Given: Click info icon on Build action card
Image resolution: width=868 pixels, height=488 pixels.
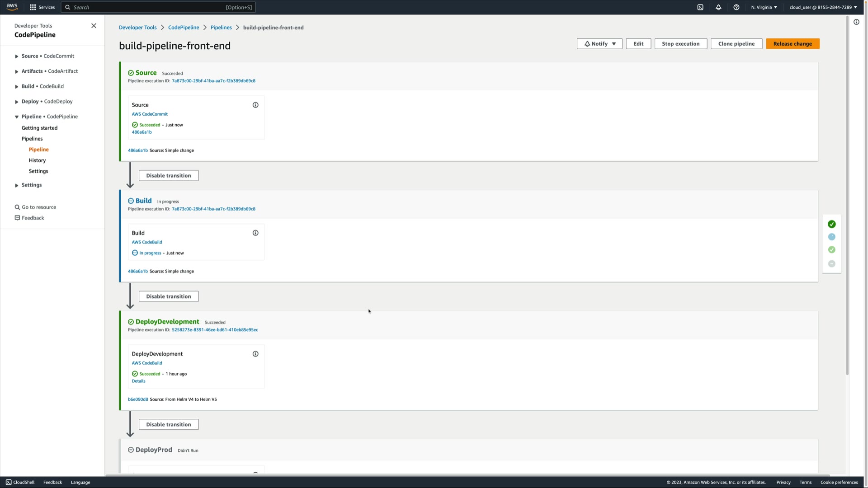Looking at the screenshot, I should click(x=255, y=233).
